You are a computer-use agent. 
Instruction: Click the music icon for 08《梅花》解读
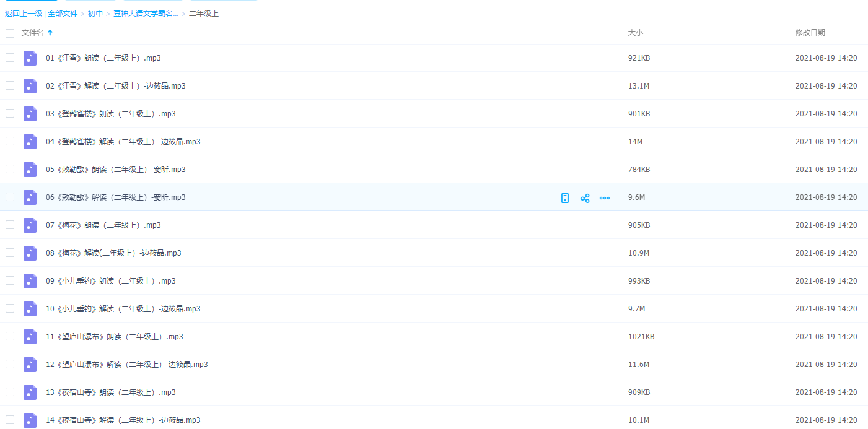pyautogui.click(x=30, y=253)
